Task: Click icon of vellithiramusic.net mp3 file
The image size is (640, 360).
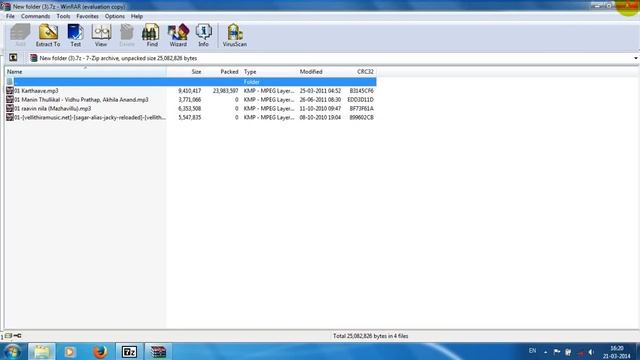Action: coord(10,117)
